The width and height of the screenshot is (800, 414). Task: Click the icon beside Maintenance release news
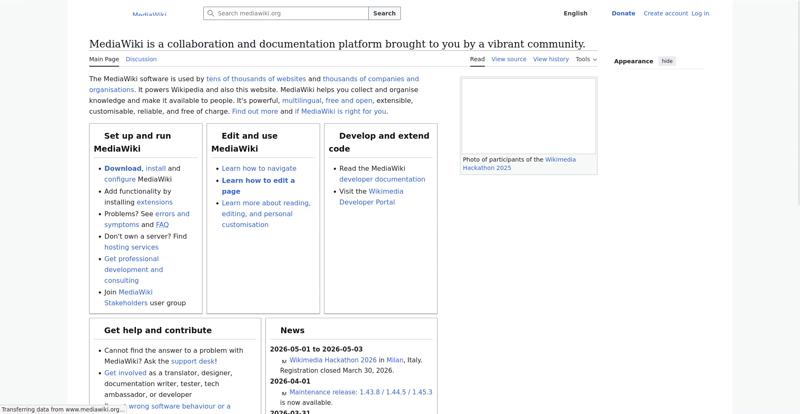[x=284, y=393]
